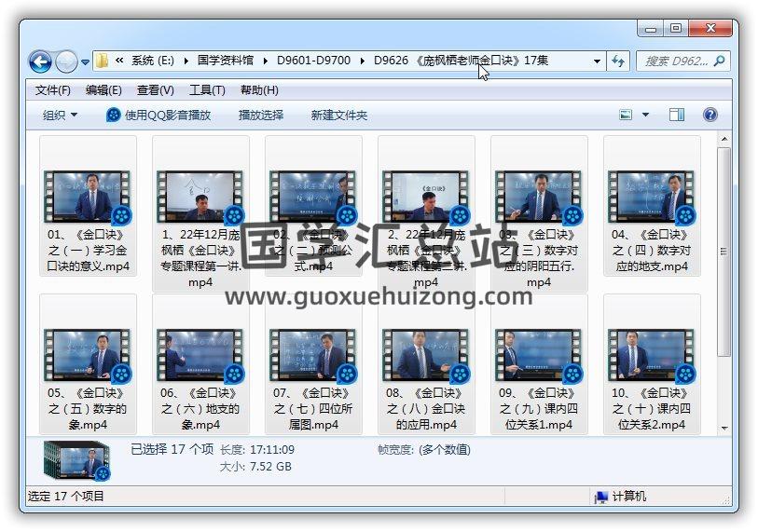The height and width of the screenshot is (532, 758).
Task: Open the 组织 dropdown menu
Action: point(60,116)
